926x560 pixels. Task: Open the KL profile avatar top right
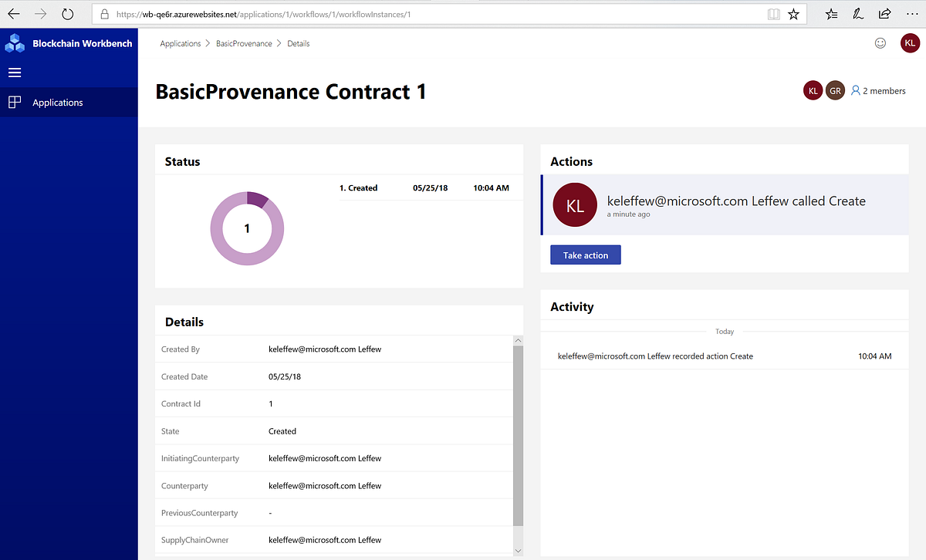910,43
